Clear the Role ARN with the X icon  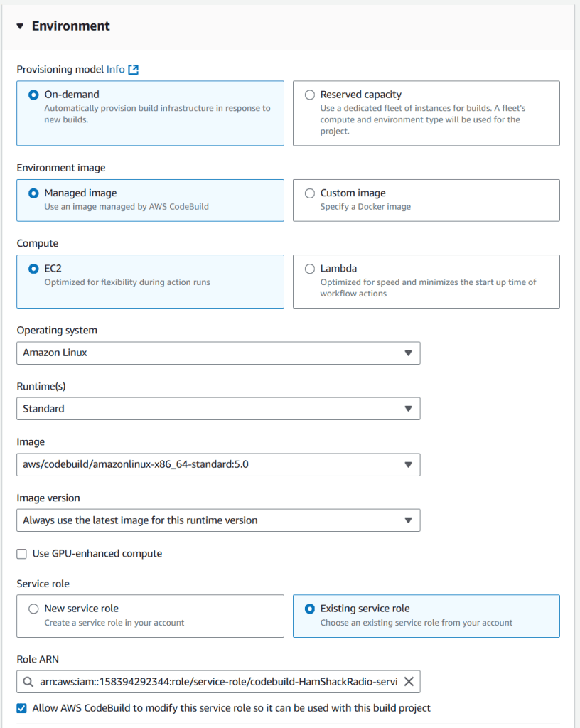coord(409,681)
